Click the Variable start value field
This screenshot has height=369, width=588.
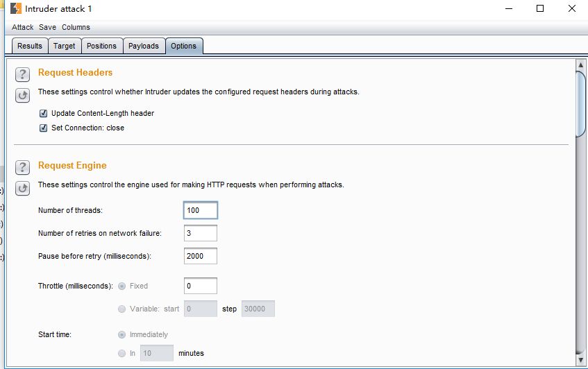coord(201,309)
